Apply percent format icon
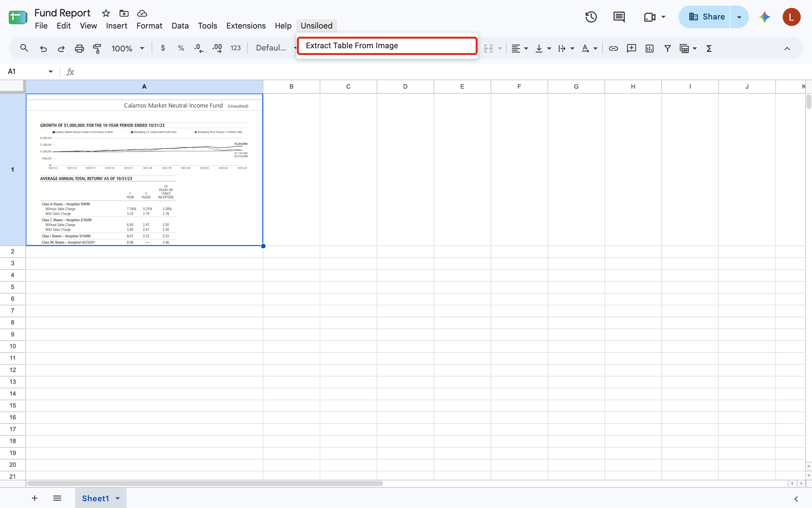This screenshot has height=508, width=812. [x=181, y=48]
